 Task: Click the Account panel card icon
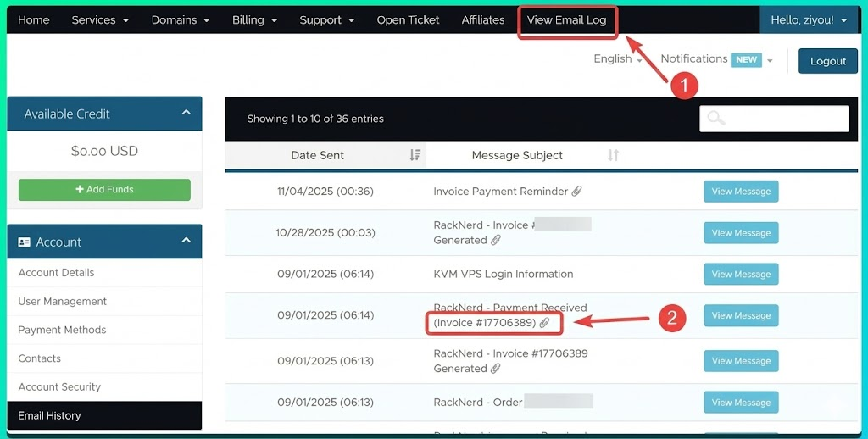click(25, 242)
